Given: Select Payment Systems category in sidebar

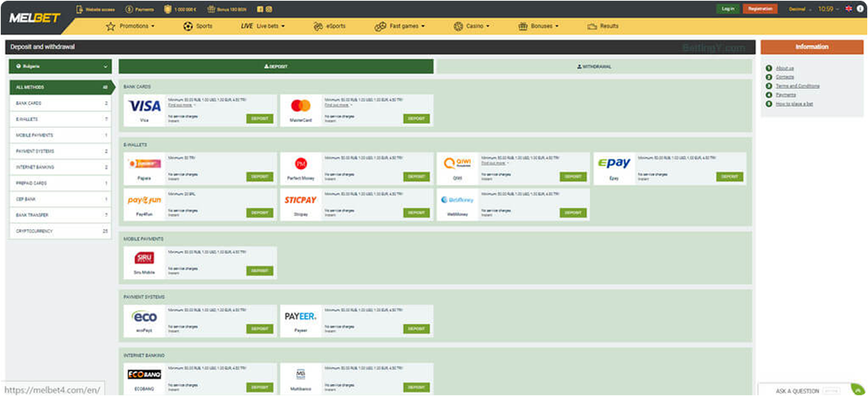Looking at the screenshot, I should click(60, 151).
